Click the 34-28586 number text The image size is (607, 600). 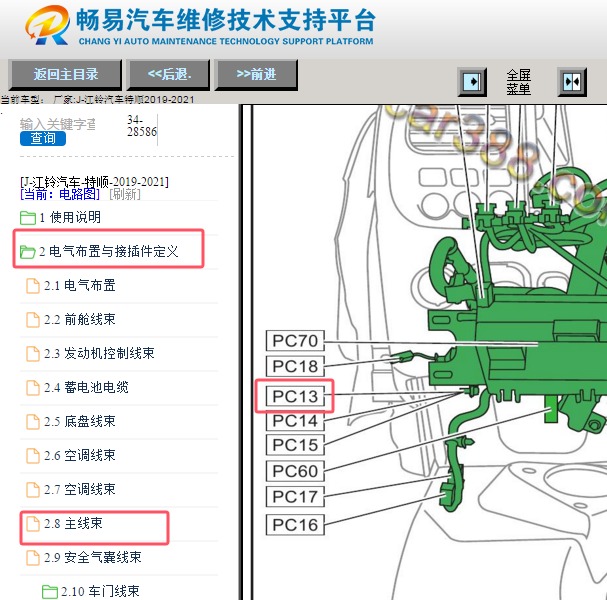(x=142, y=126)
